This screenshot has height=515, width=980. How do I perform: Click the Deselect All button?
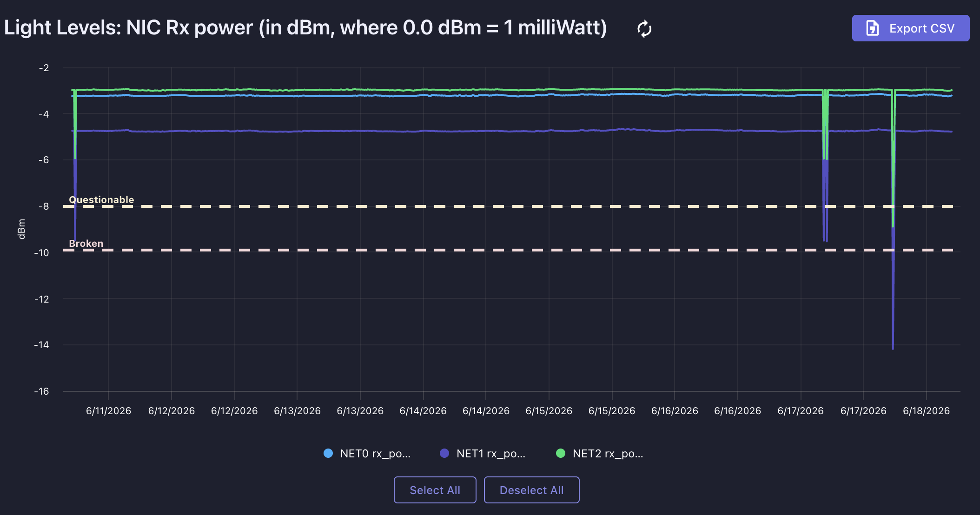point(532,490)
